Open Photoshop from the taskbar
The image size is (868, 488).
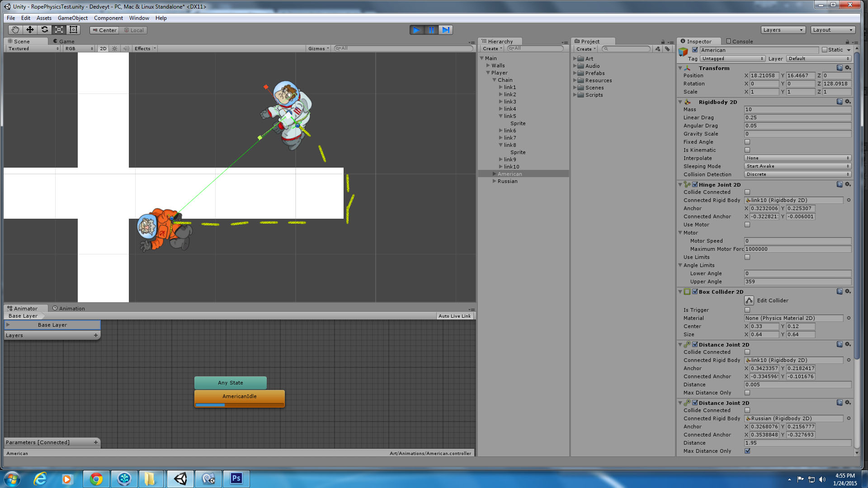point(236,479)
